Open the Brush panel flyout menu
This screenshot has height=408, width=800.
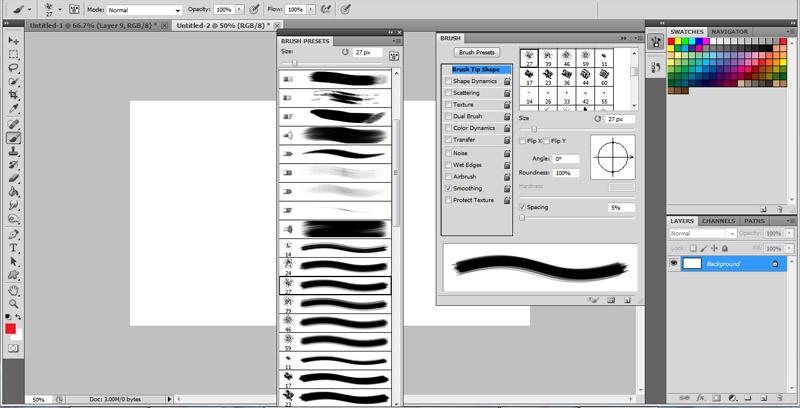(638, 38)
